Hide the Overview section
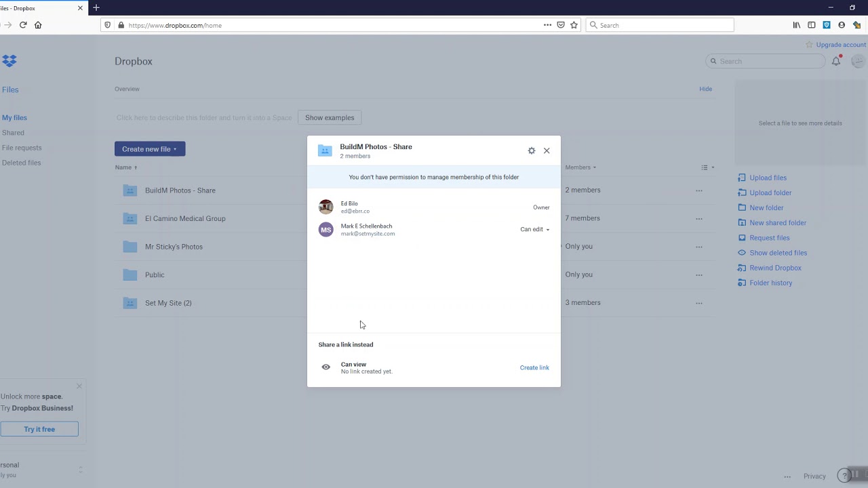The height and width of the screenshot is (488, 868). point(705,89)
